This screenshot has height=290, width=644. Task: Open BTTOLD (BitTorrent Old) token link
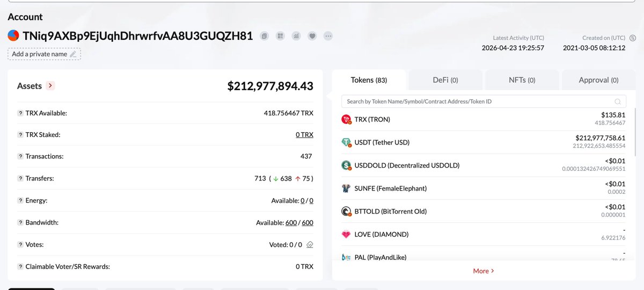(x=391, y=212)
